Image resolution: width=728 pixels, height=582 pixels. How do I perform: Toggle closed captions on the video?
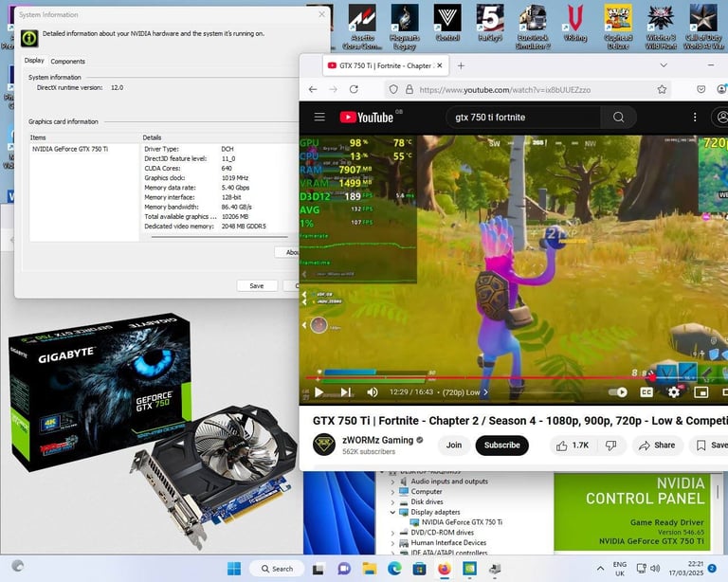(646, 392)
